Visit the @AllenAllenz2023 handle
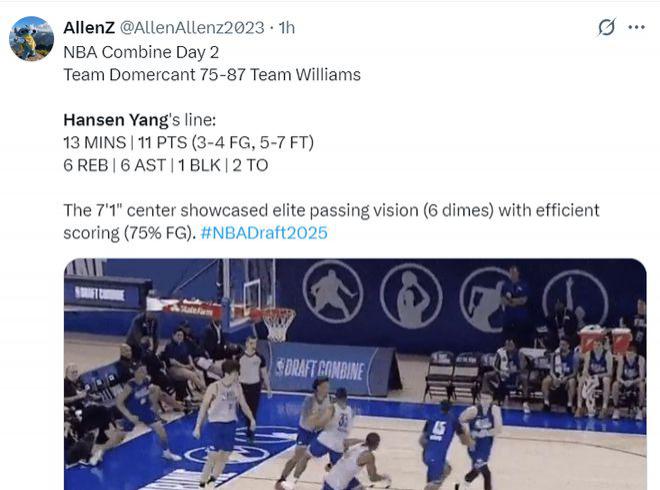This screenshot has width=660, height=490. pyautogui.click(x=192, y=28)
